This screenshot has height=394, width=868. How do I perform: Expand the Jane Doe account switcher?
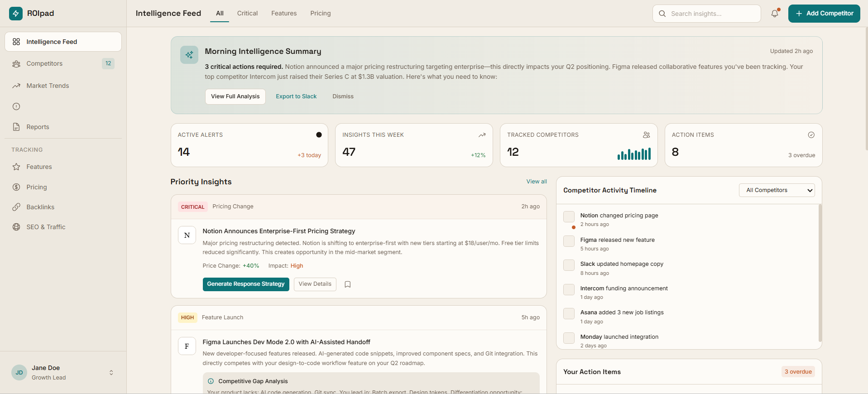pyautogui.click(x=111, y=373)
